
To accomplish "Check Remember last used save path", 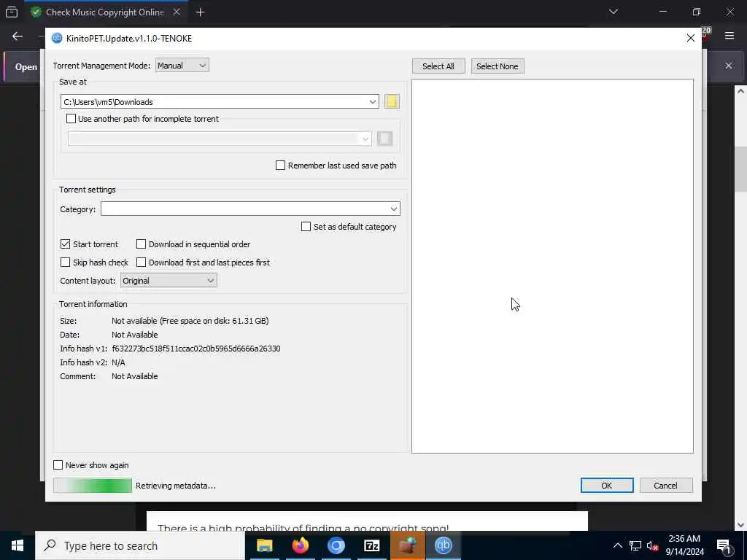I will coord(281,166).
